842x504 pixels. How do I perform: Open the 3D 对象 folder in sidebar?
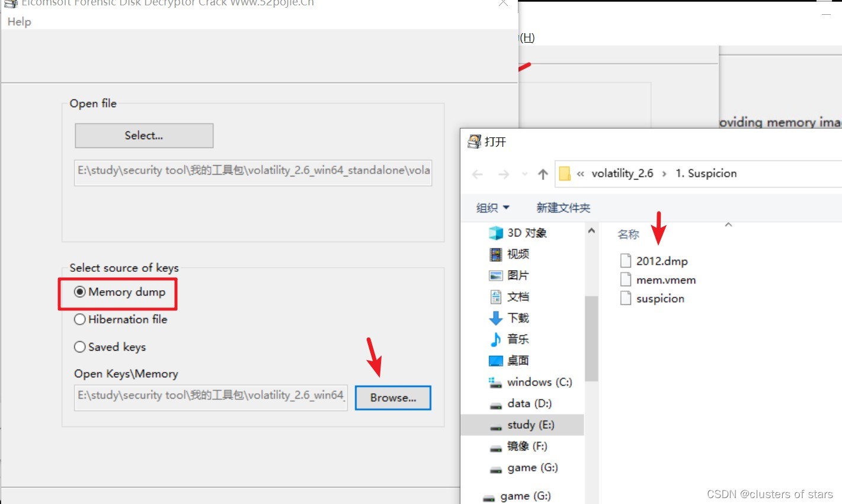(524, 232)
